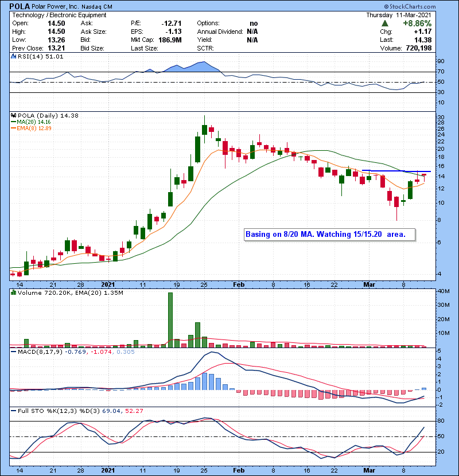Click the 'Annual Dividend:' label

click(220, 32)
